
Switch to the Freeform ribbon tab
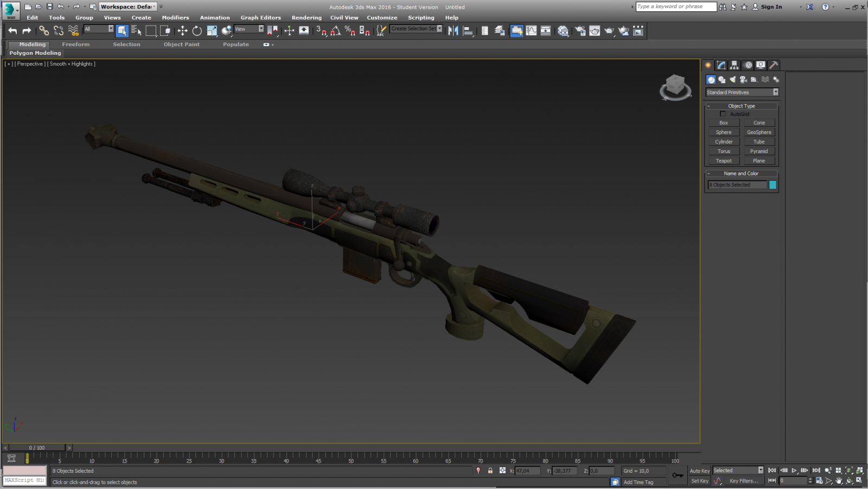point(75,45)
